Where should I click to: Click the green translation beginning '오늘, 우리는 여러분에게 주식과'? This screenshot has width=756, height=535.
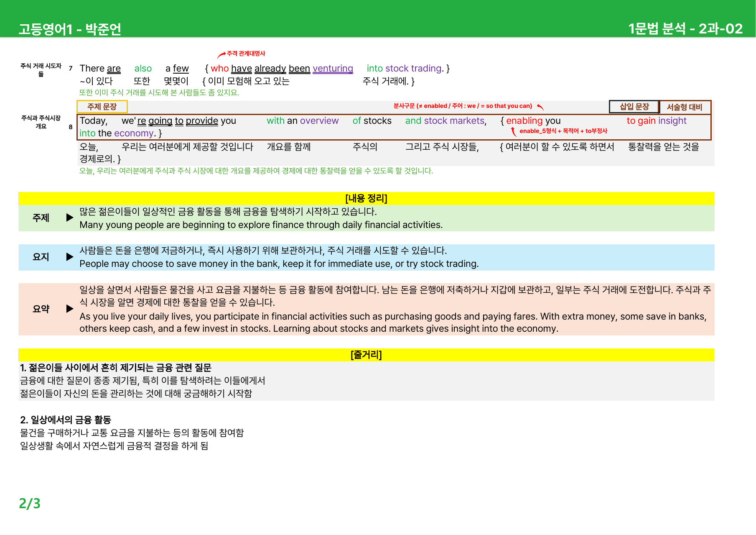pyautogui.click(x=256, y=171)
